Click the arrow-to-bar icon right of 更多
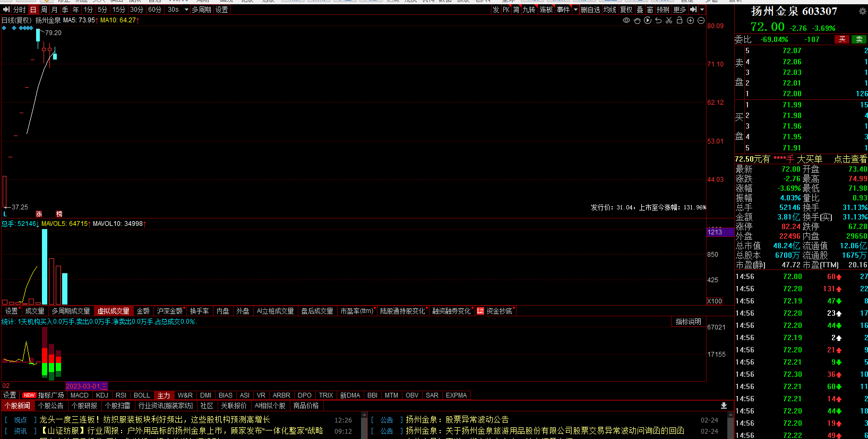868x439 pixels. pos(693,10)
